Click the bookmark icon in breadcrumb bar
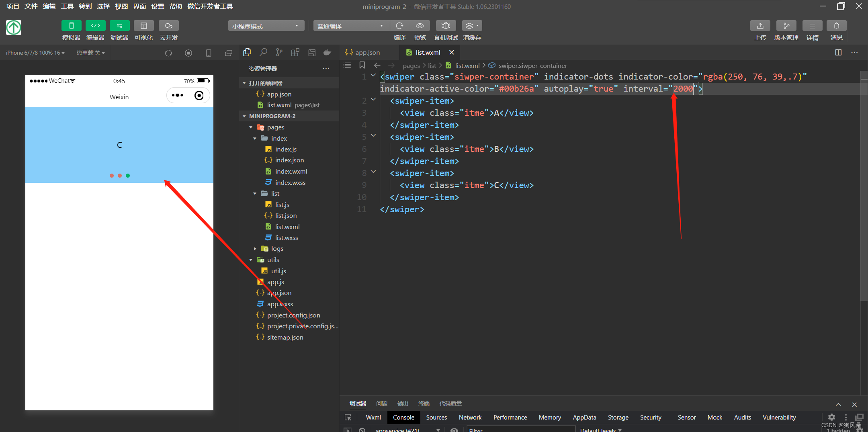This screenshot has width=868, height=432. (362, 65)
